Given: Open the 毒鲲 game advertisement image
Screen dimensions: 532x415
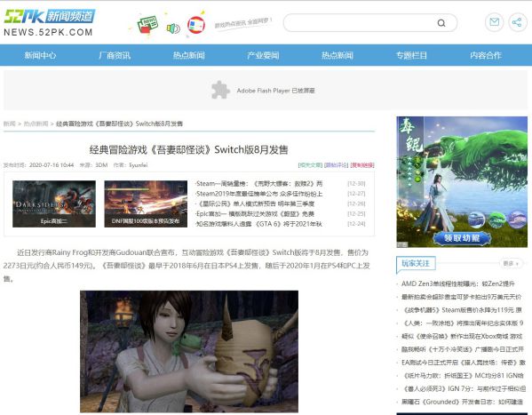Looking at the screenshot, I should 462,181.
